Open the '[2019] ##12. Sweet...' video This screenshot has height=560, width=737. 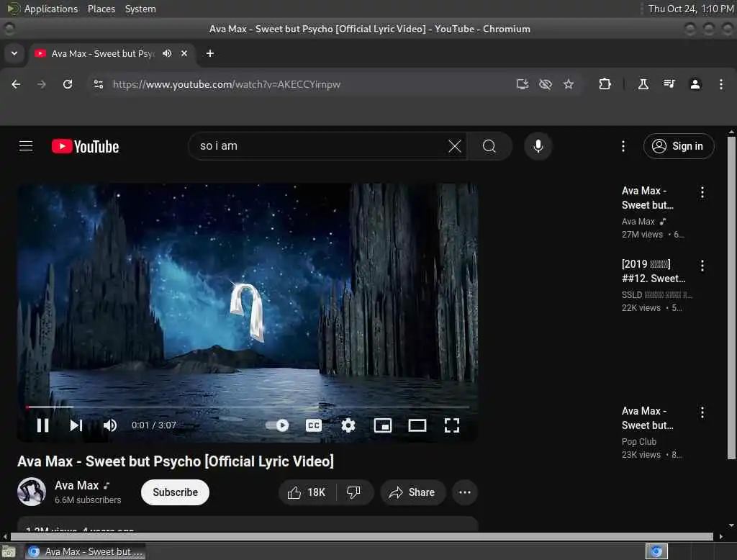pos(654,271)
